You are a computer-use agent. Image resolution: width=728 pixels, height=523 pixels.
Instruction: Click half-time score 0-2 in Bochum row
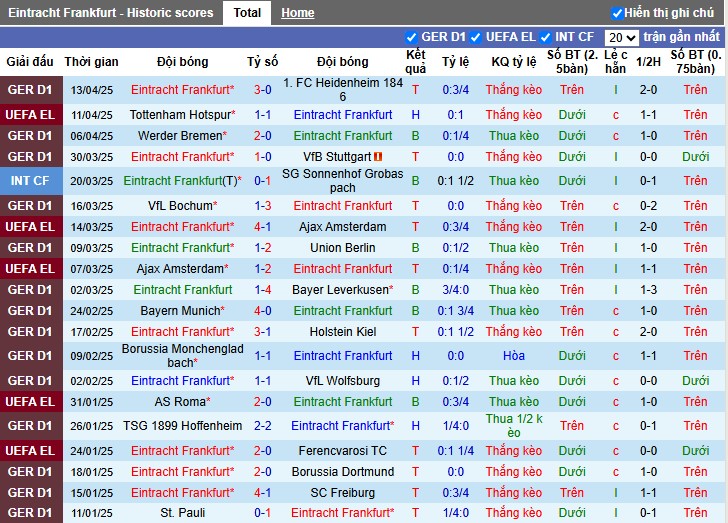[648, 206]
